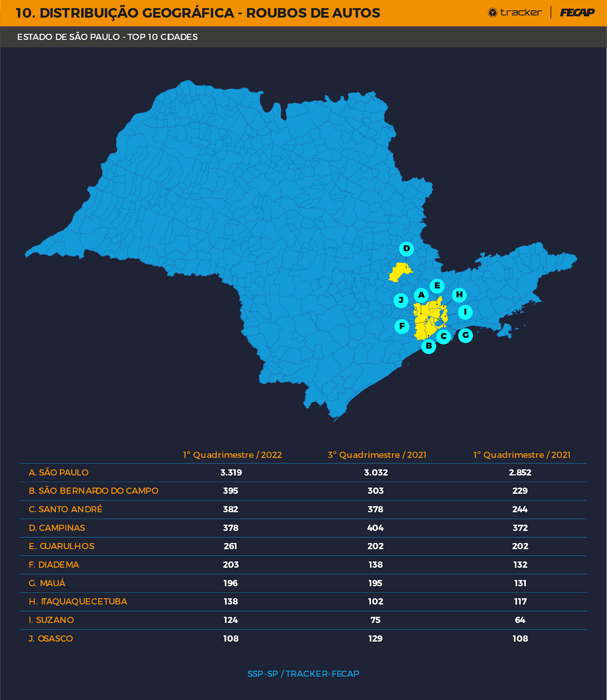Click the tracker logo in header
This screenshot has height=700, width=607.
[515, 13]
